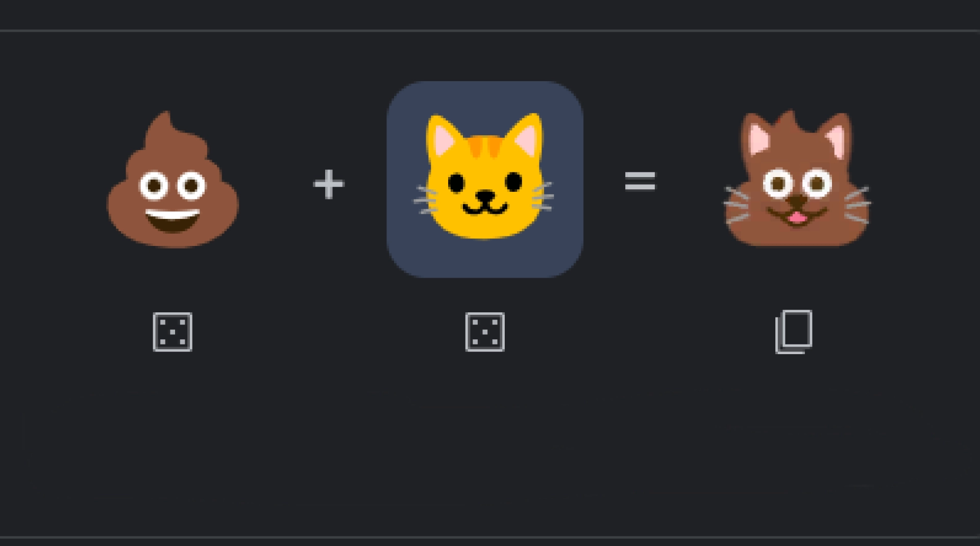The width and height of the screenshot is (980, 546).
Task: Tap the dice below the poo emoji
Action: (173, 332)
